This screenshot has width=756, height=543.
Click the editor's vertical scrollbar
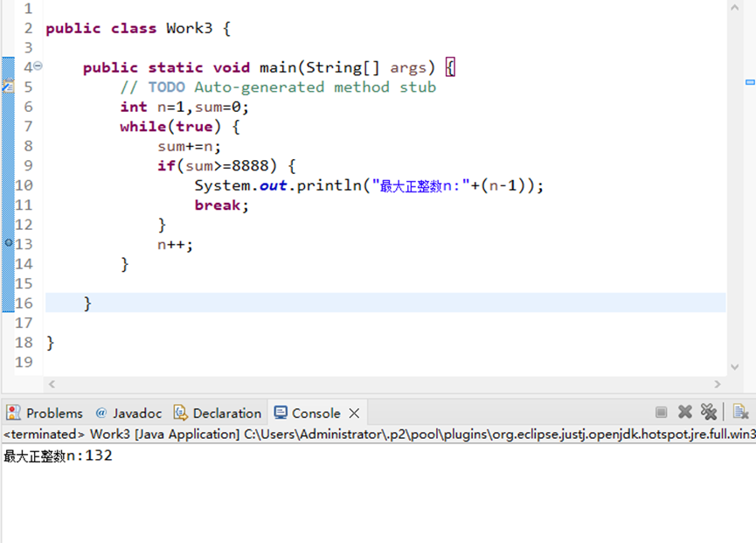[x=734, y=175]
